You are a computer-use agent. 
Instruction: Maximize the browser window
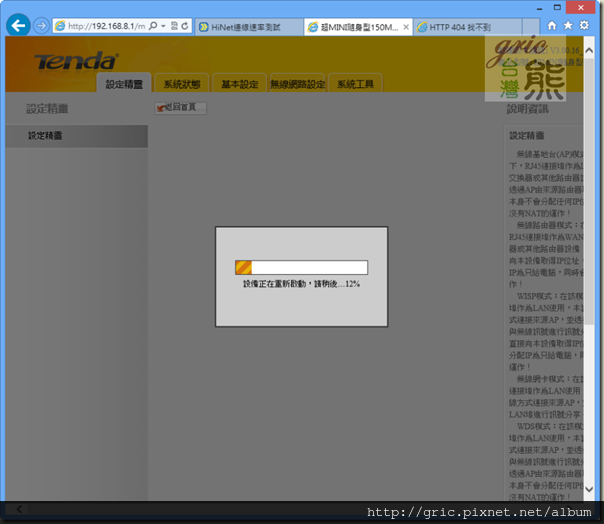click(x=557, y=8)
